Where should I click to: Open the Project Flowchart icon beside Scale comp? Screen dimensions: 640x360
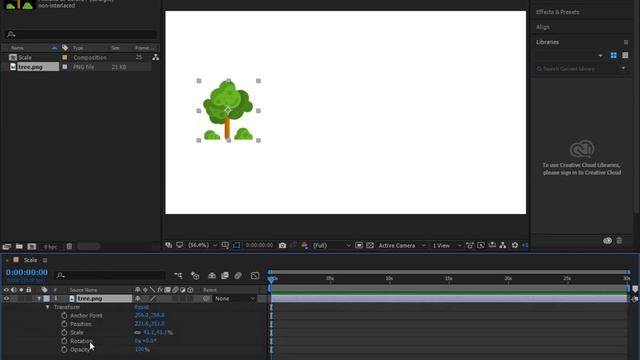pos(156,58)
